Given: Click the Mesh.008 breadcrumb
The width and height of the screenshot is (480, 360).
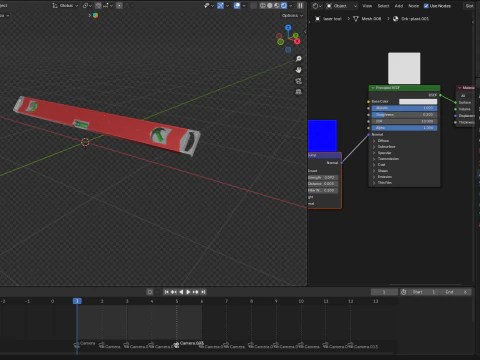Looking at the screenshot, I should point(367,19).
